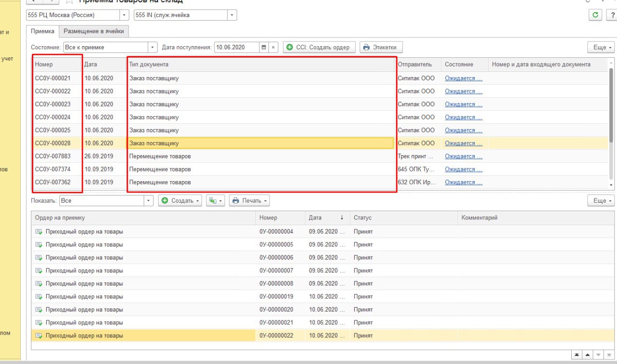
Task: Click date cell 26.09.2019
Action: [99, 156]
